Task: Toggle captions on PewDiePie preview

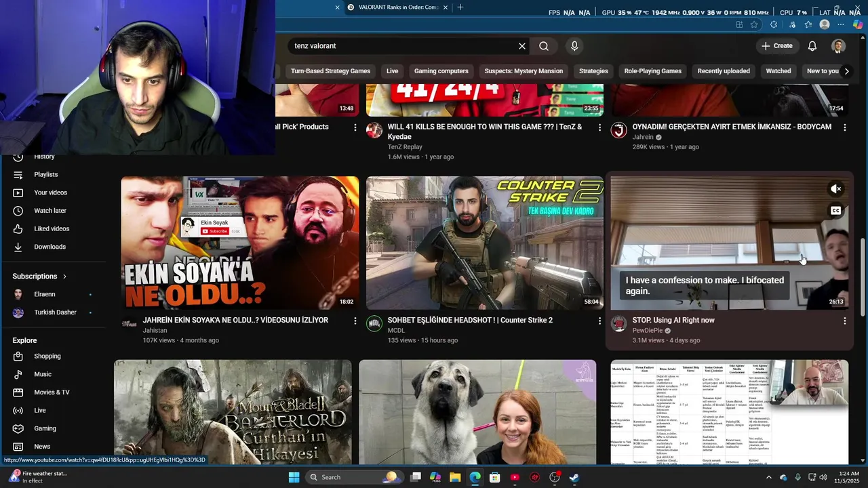Action: (x=836, y=211)
